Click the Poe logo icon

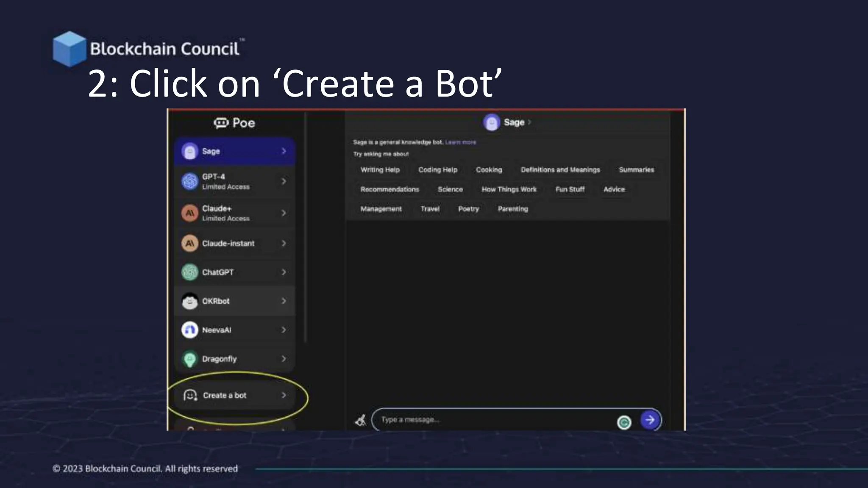(221, 123)
